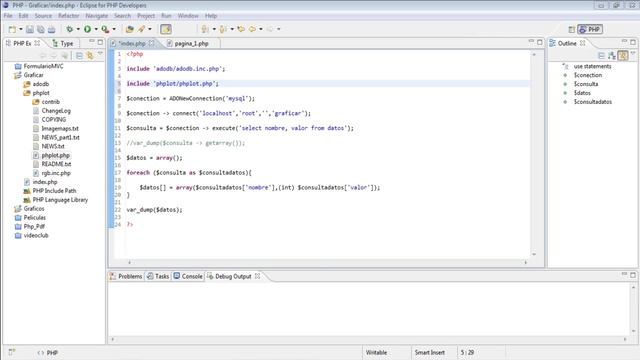The image size is (640, 360).
Task: Open dropdown arrow next to Debug icon
Action: click(78, 29)
